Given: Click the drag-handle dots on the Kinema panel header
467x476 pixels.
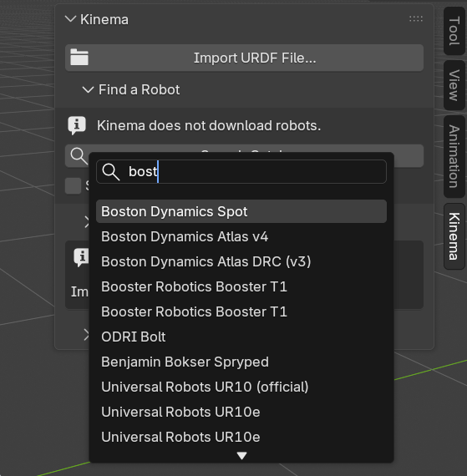Looking at the screenshot, I should tap(416, 19).
